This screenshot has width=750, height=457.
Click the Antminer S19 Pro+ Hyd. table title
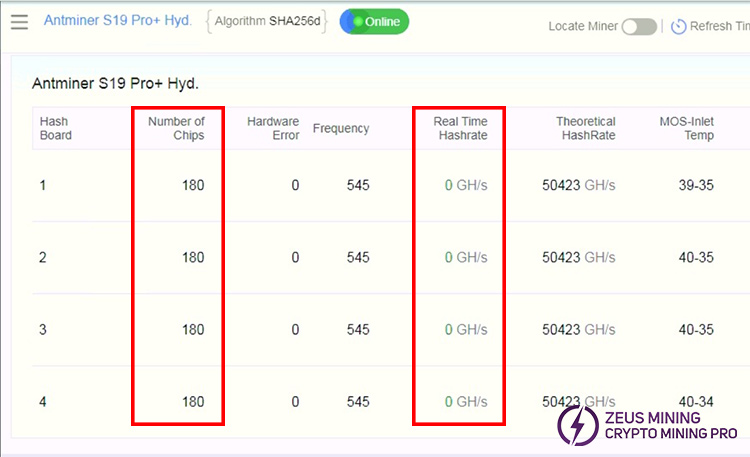pos(115,84)
